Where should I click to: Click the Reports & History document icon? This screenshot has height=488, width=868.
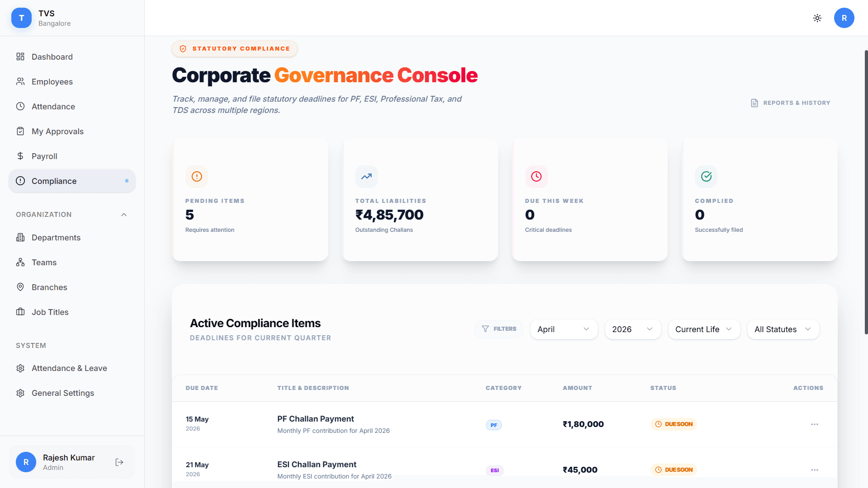(x=755, y=103)
